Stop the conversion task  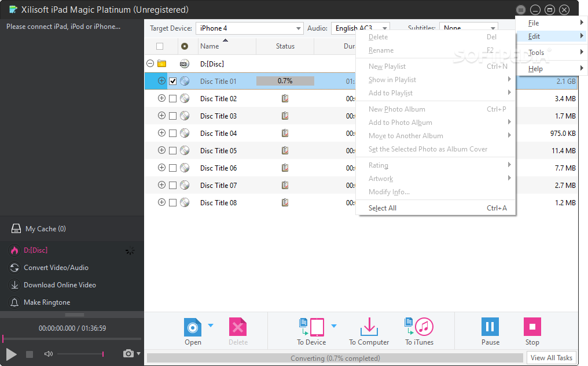click(532, 327)
